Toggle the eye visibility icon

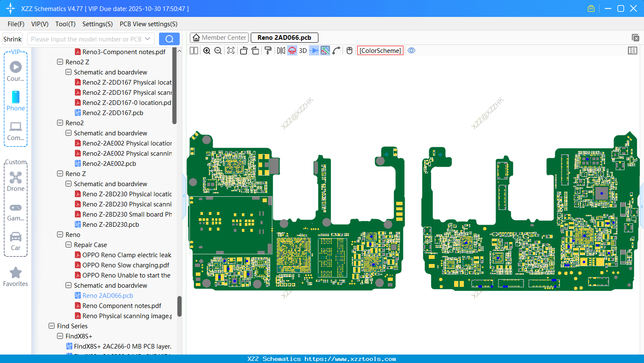click(x=411, y=51)
